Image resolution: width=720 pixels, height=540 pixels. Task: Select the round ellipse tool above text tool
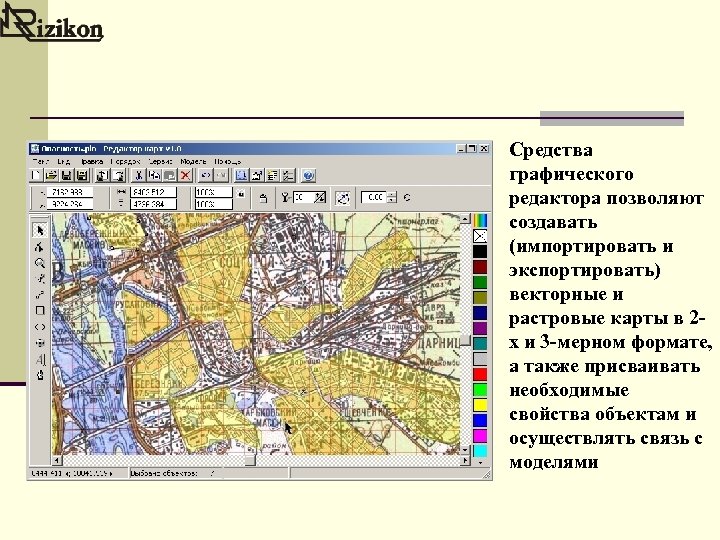coord(40,343)
